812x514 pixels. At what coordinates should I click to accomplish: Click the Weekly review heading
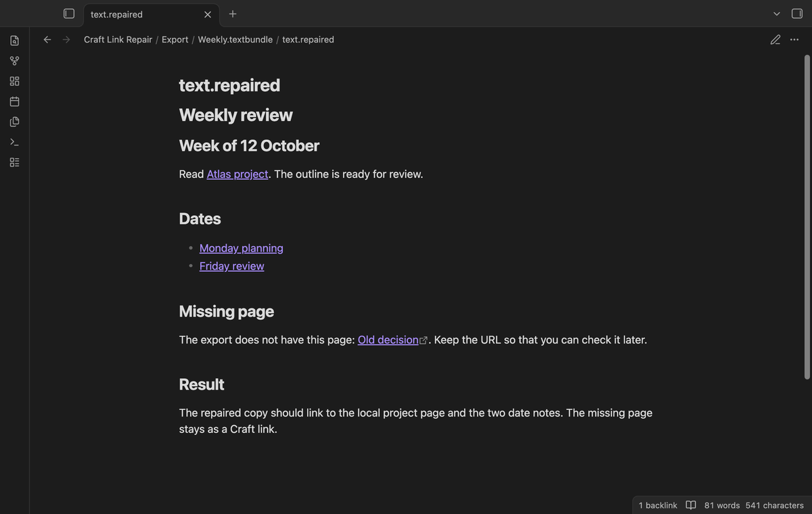tap(236, 115)
